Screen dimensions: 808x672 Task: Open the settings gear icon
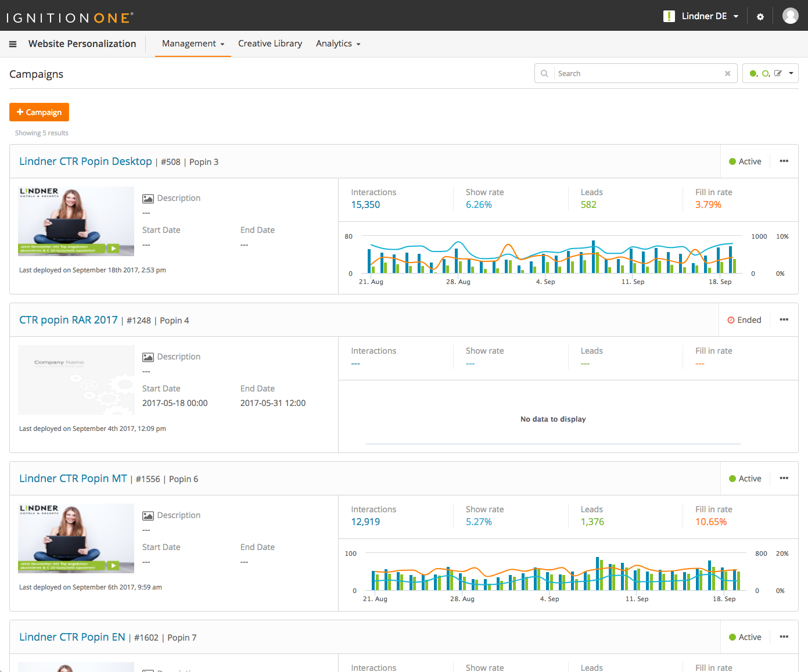pos(760,16)
